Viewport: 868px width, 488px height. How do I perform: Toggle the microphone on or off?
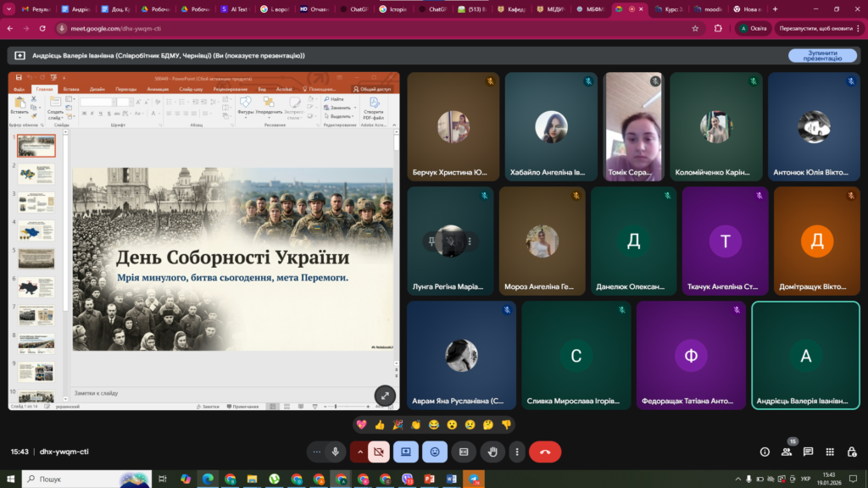[336, 452]
